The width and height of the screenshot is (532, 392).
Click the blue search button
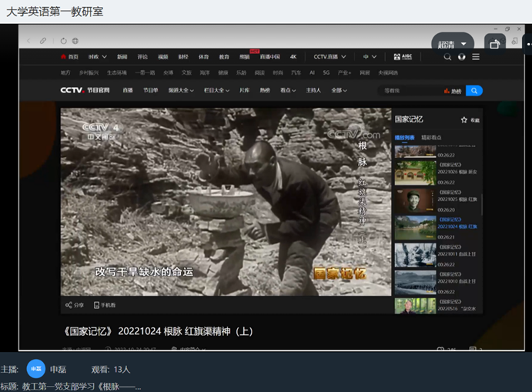pos(474,90)
